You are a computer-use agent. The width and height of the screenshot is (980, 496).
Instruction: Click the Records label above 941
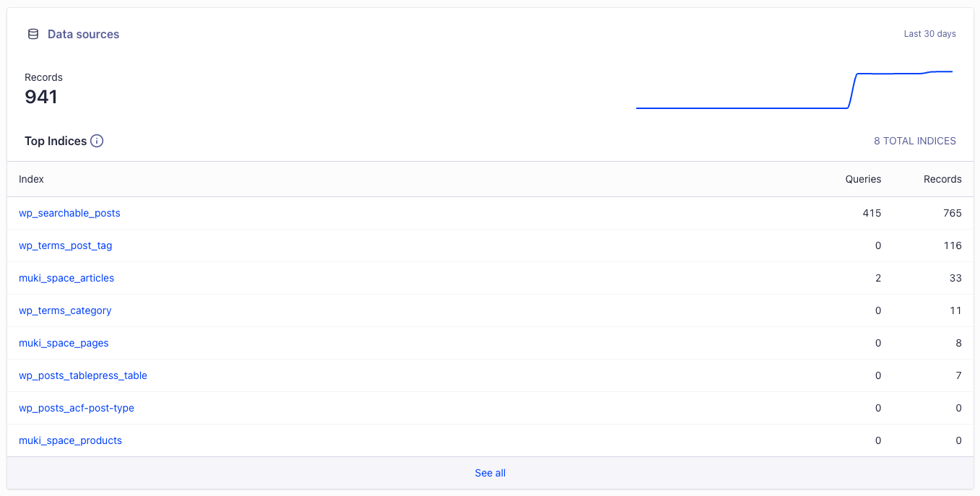(x=43, y=77)
